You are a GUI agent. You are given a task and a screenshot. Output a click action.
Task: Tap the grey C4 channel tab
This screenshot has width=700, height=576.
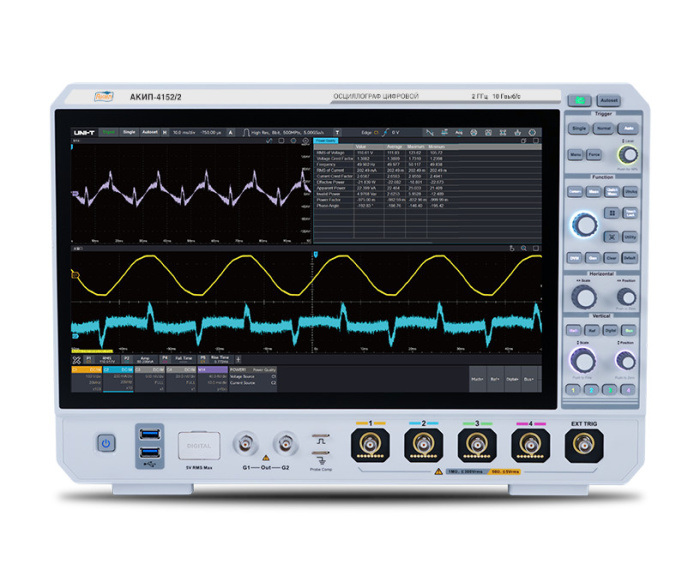tap(181, 370)
